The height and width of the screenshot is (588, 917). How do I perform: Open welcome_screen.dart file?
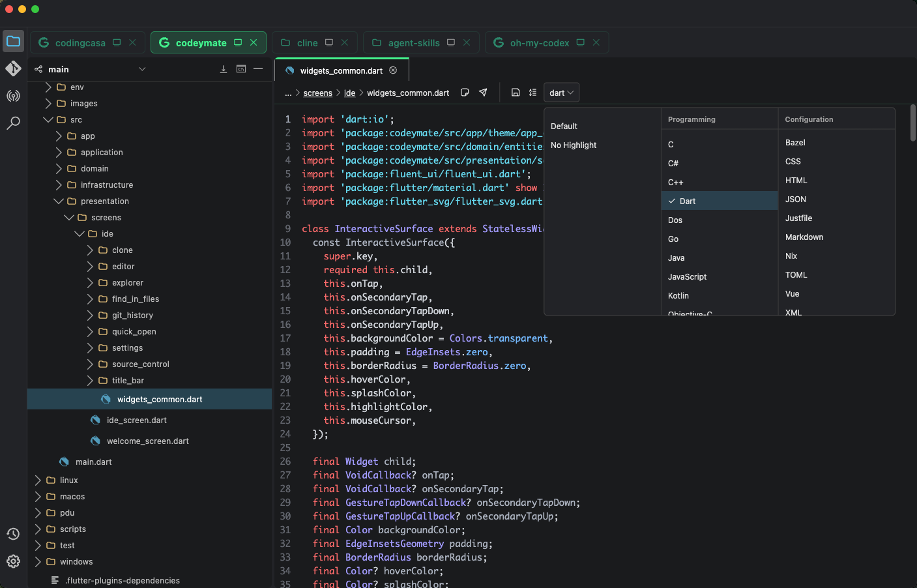[x=149, y=441]
